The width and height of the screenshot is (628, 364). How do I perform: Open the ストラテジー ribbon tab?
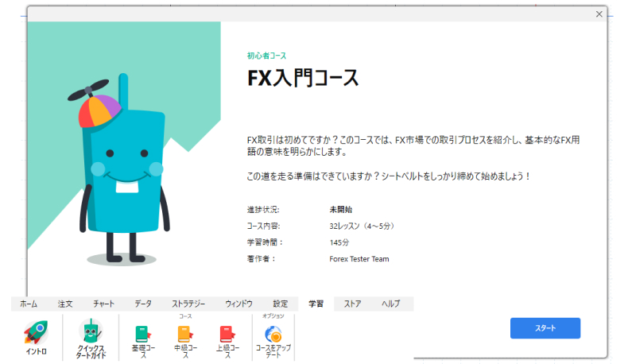pyautogui.click(x=188, y=304)
